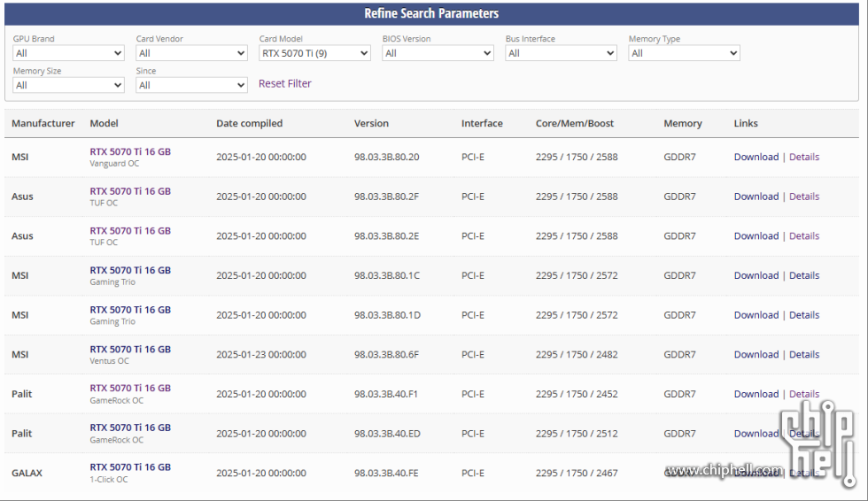View Details for version 98.03.3B.40.F1

(804, 394)
